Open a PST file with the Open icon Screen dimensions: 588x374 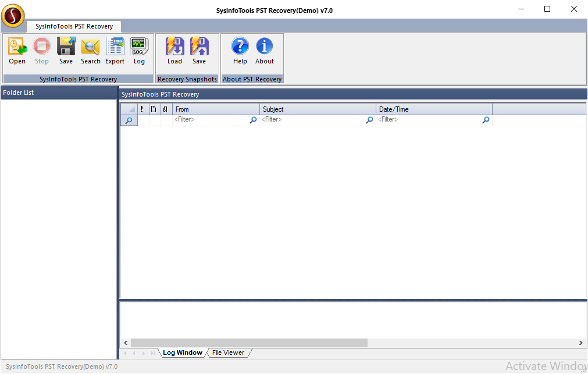click(17, 51)
